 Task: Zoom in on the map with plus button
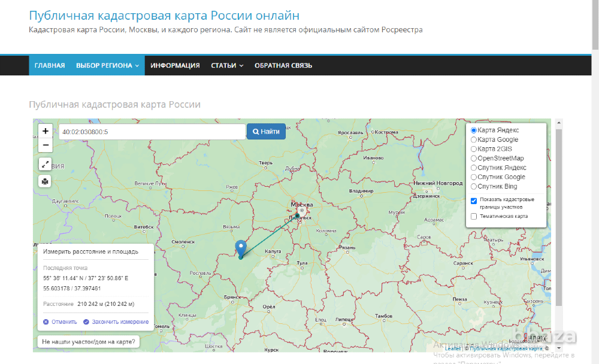(45, 131)
